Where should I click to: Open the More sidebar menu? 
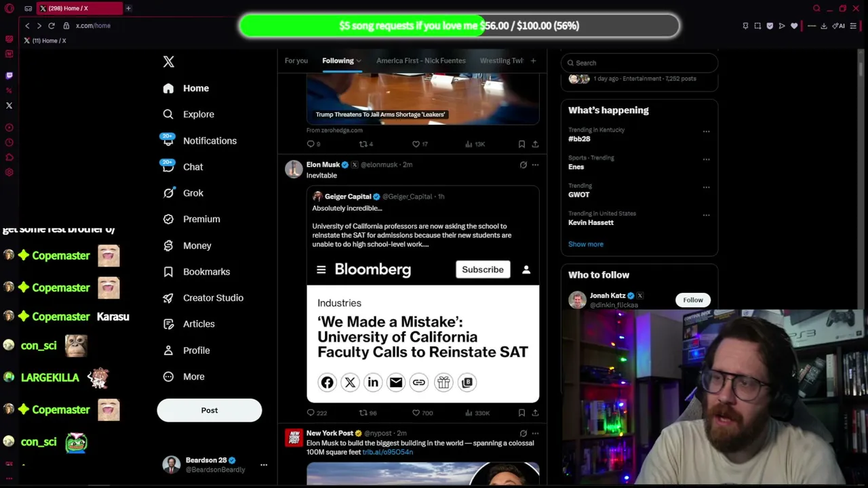coord(184,377)
